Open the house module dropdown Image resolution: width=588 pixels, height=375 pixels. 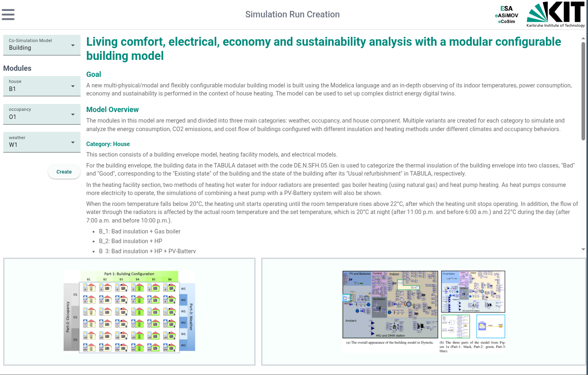pos(42,86)
